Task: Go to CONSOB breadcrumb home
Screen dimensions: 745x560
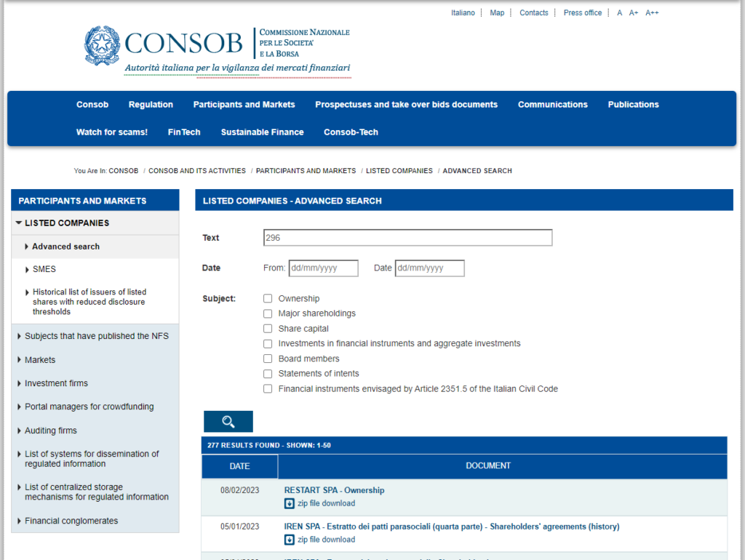Action: (x=124, y=170)
